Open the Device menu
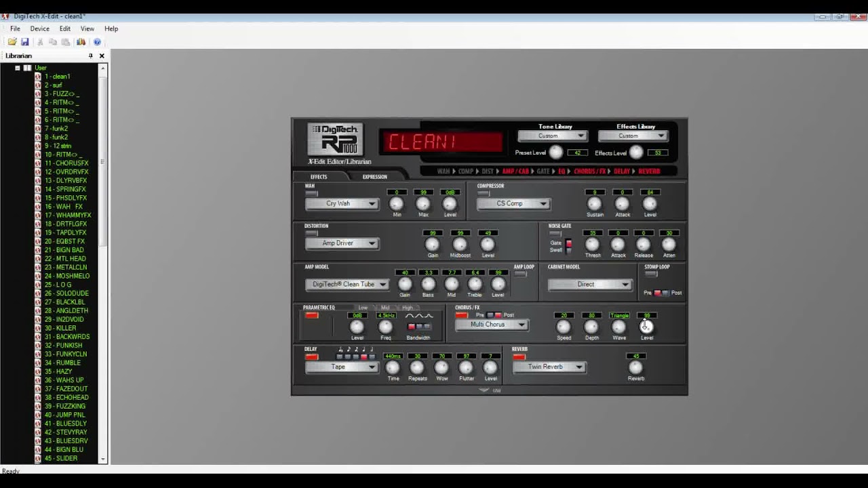 (x=39, y=29)
